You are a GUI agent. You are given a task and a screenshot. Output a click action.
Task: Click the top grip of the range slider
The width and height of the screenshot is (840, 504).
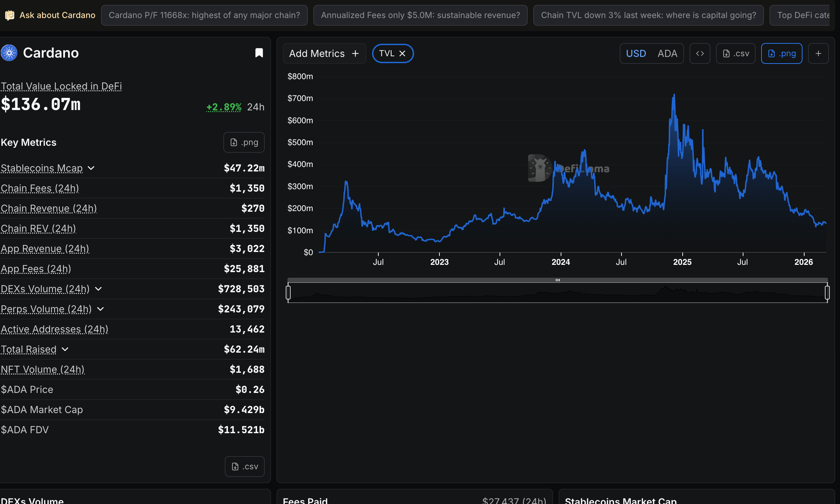point(558,280)
